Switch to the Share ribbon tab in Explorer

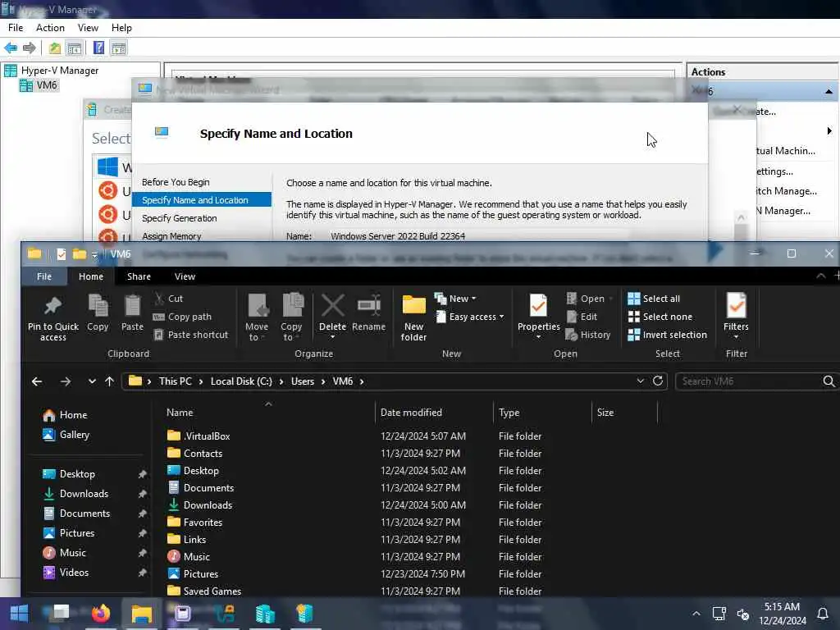[x=139, y=276]
